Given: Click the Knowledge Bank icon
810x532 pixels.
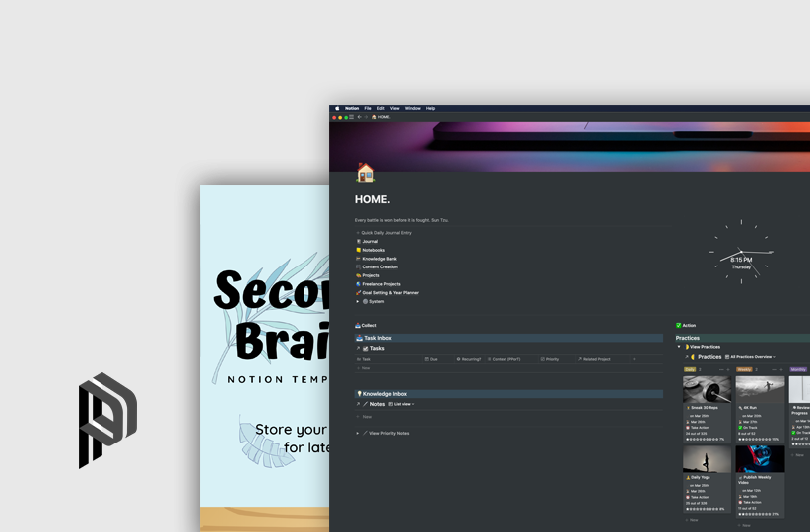Looking at the screenshot, I should (358, 259).
